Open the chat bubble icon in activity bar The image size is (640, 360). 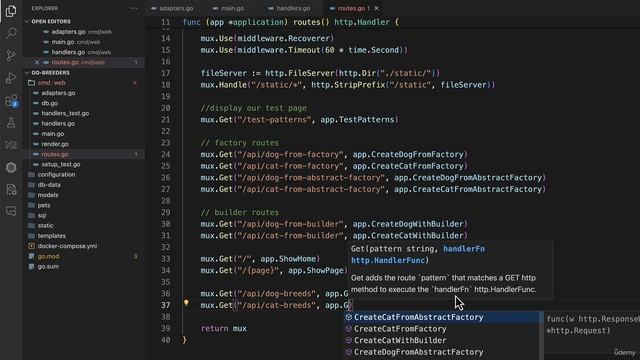click(11, 211)
